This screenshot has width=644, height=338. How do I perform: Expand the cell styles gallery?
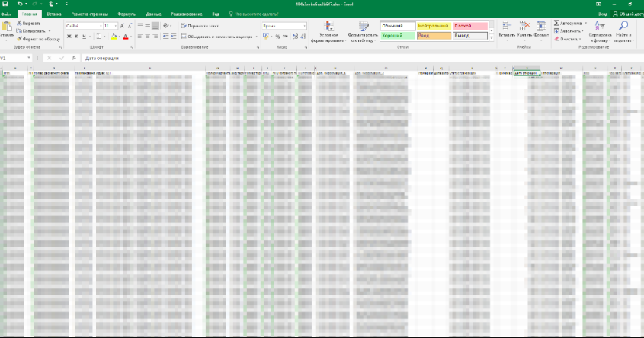click(492, 38)
